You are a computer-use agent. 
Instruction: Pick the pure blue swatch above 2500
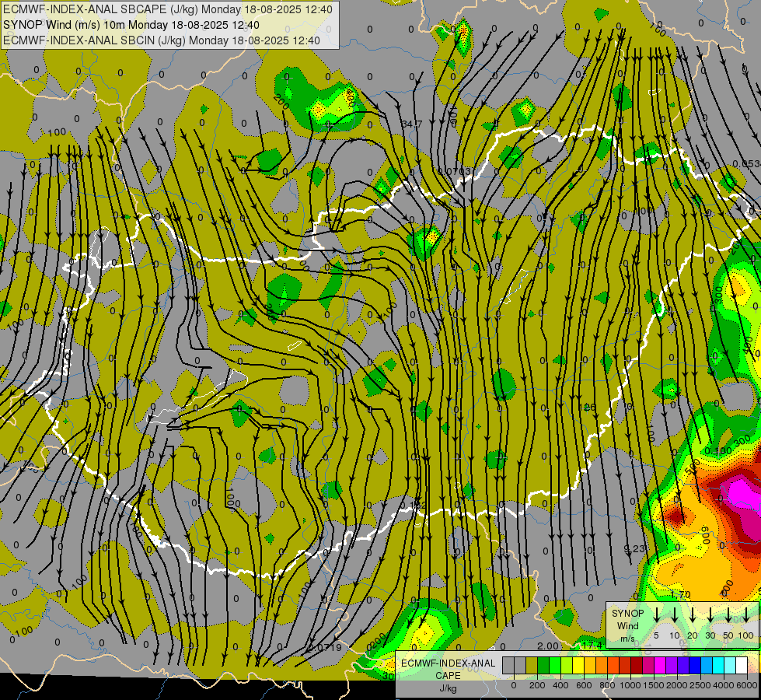694,665
